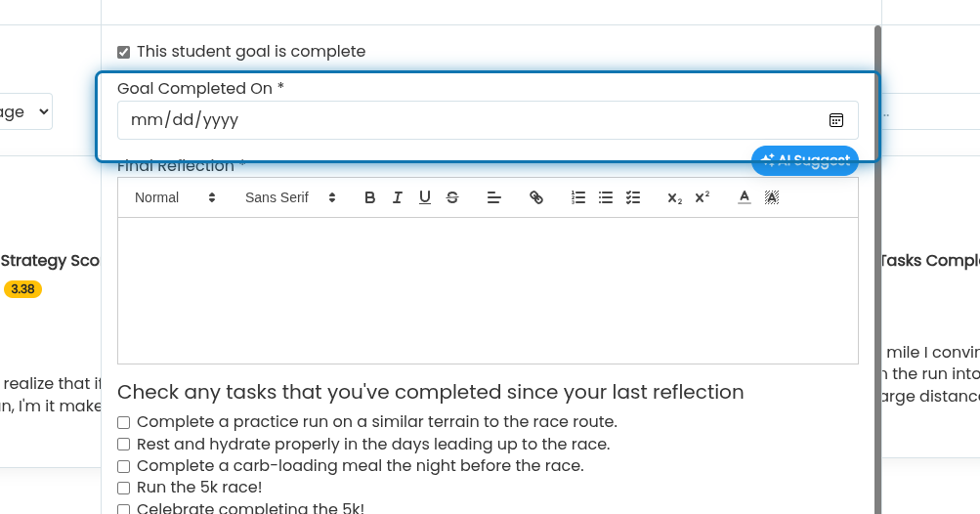Image resolution: width=980 pixels, height=514 pixels.
Task: Insert a link in the reflection
Action: pyautogui.click(x=535, y=197)
